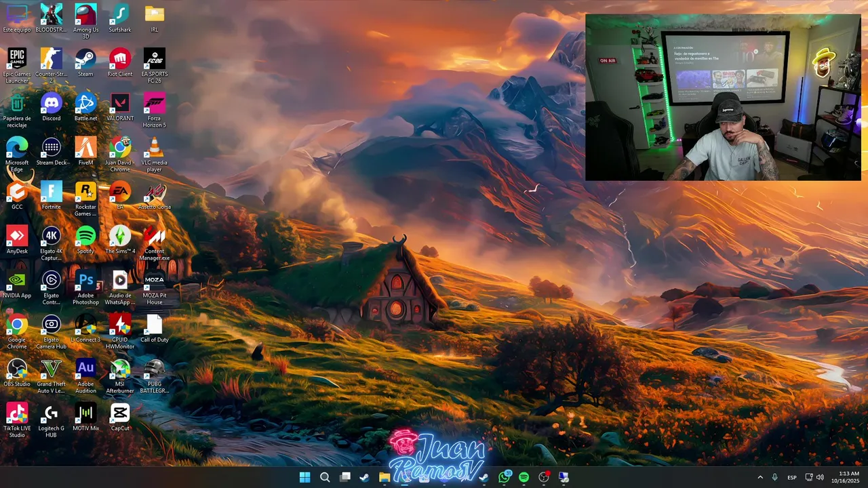Select the OBS Studio desktop shortcut

click(17, 373)
